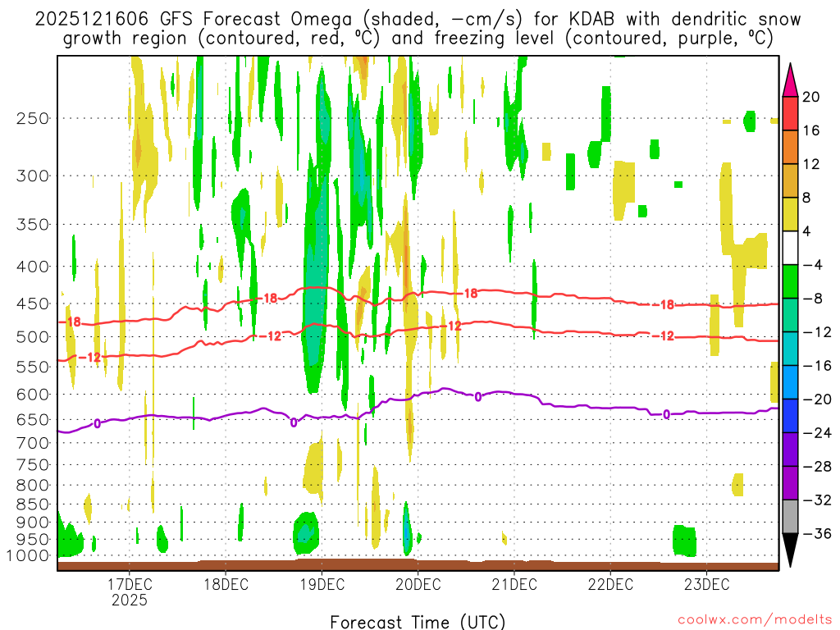Image resolution: width=840 pixels, height=630 pixels.
Task: Click the red -12 contour label near 22DEC
Action: (664, 336)
